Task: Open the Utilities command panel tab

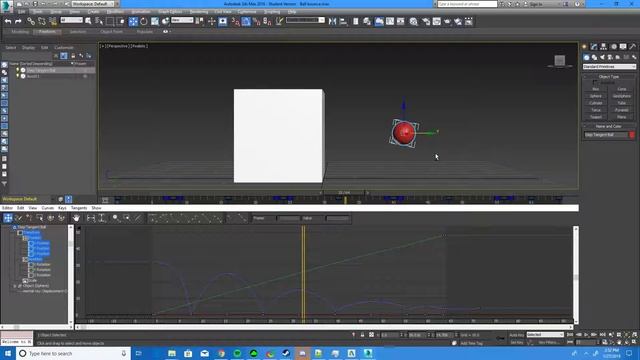Action: coord(633,47)
